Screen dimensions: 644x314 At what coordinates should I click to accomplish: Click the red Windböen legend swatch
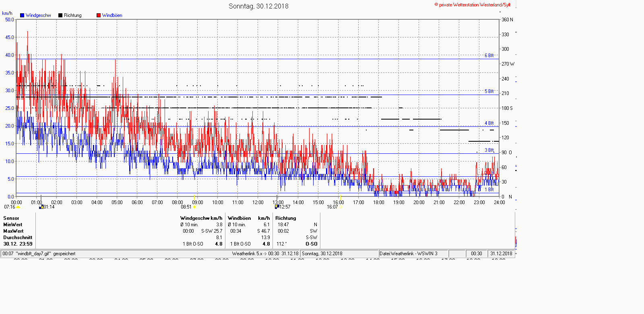99,15
